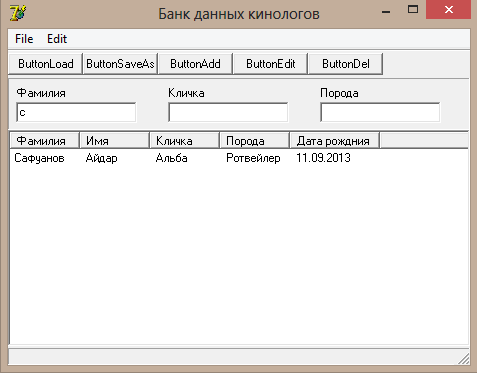477x373 pixels.
Task: Minimize the Банк данных кинологов window
Action: tap(386, 12)
